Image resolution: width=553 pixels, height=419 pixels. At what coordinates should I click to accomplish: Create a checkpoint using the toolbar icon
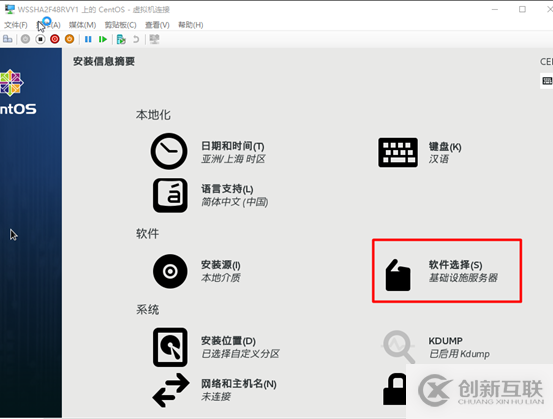pos(121,39)
